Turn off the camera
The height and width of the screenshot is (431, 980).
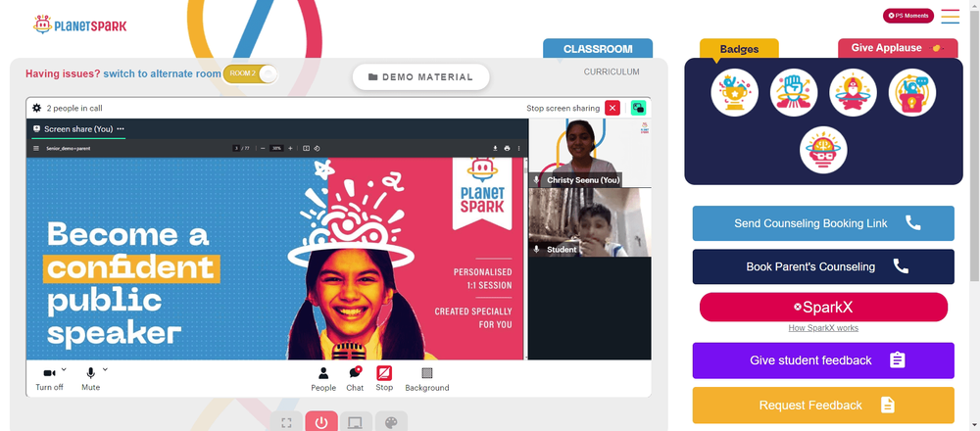click(x=49, y=378)
